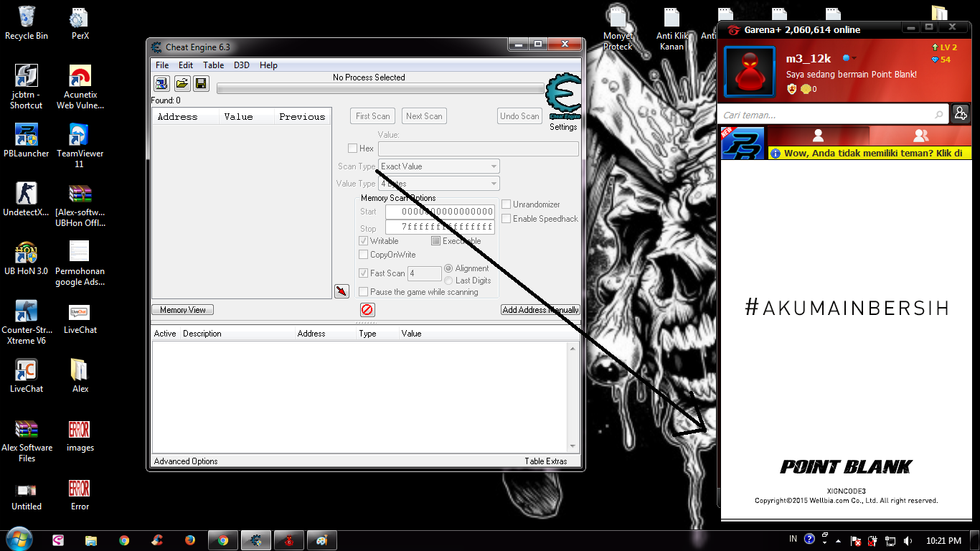Click Table Extras at the bottom
Image resolution: width=980 pixels, height=551 pixels.
click(546, 461)
